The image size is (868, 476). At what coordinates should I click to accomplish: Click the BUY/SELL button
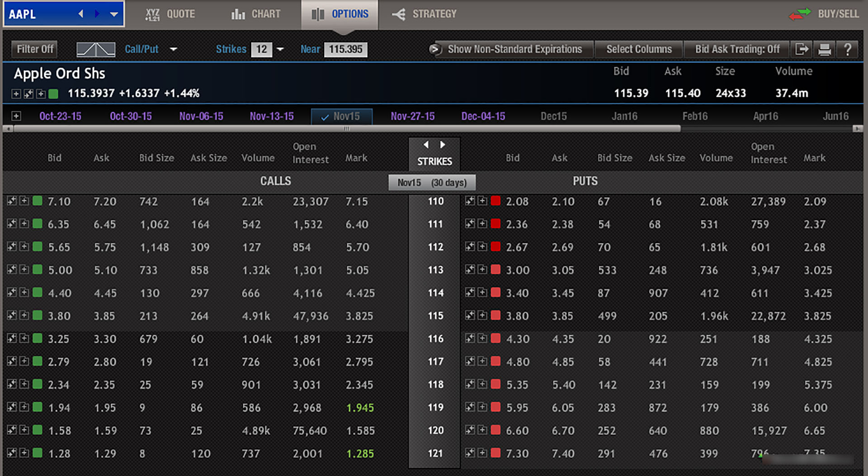(x=824, y=14)
